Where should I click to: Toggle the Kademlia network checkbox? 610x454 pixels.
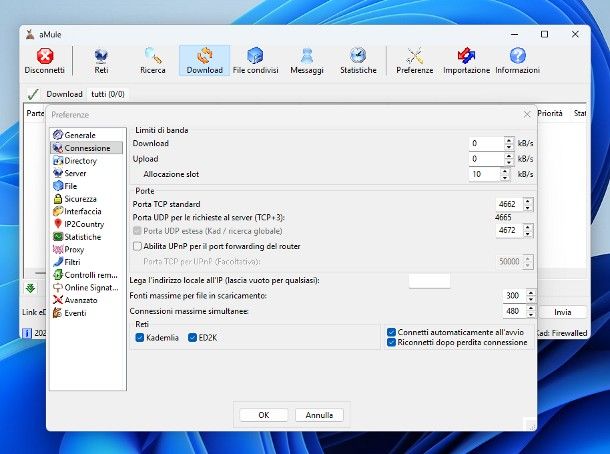click(140, 338)
